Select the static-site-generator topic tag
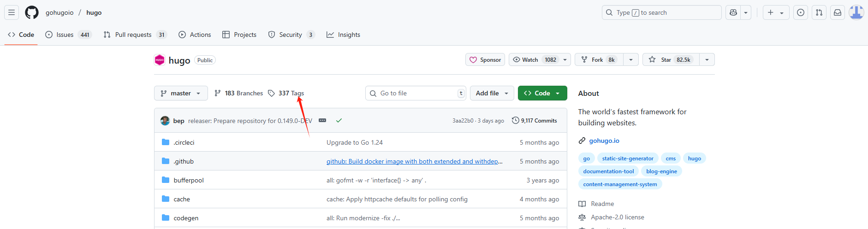This screenshot has width=868, height=229. coord(628,159)
